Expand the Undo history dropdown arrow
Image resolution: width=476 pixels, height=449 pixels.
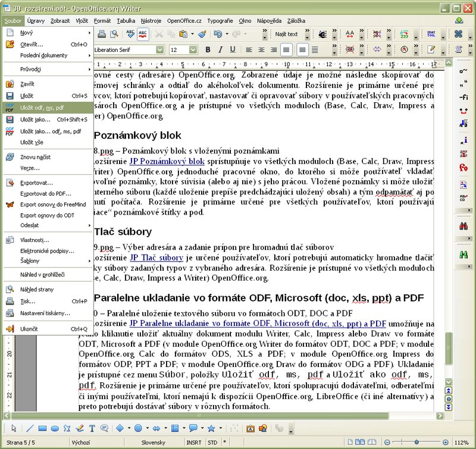pyautogui.click(x=227, y=34)
